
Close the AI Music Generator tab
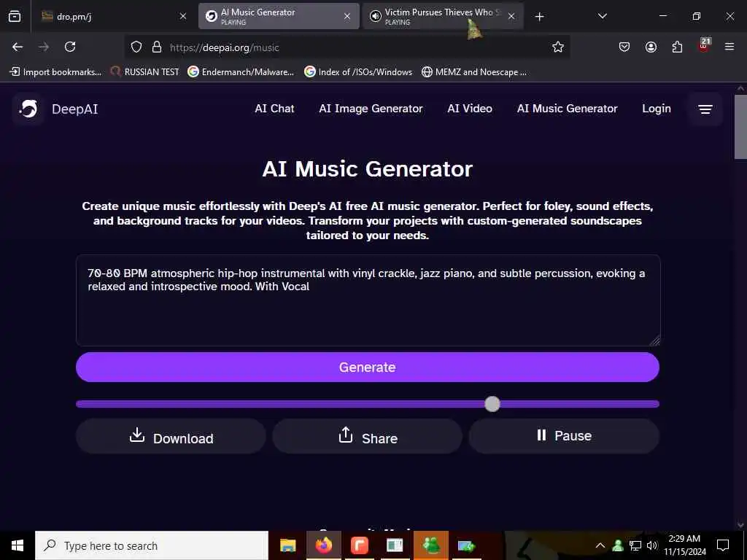347,17
